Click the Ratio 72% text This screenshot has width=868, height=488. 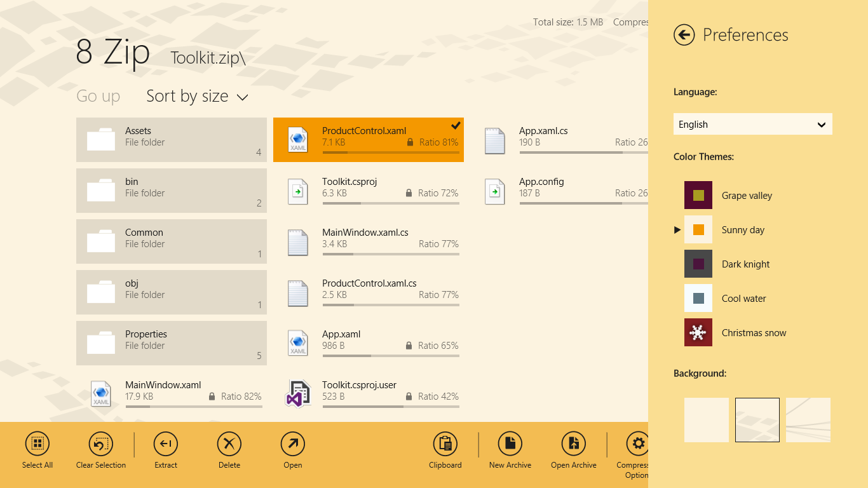tap(438, 193)
